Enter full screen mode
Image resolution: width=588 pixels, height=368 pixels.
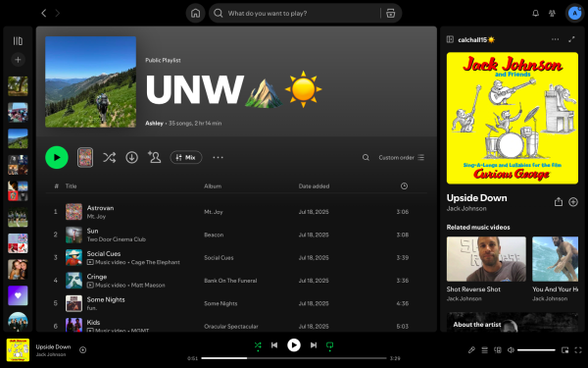(x=578, y=350)
